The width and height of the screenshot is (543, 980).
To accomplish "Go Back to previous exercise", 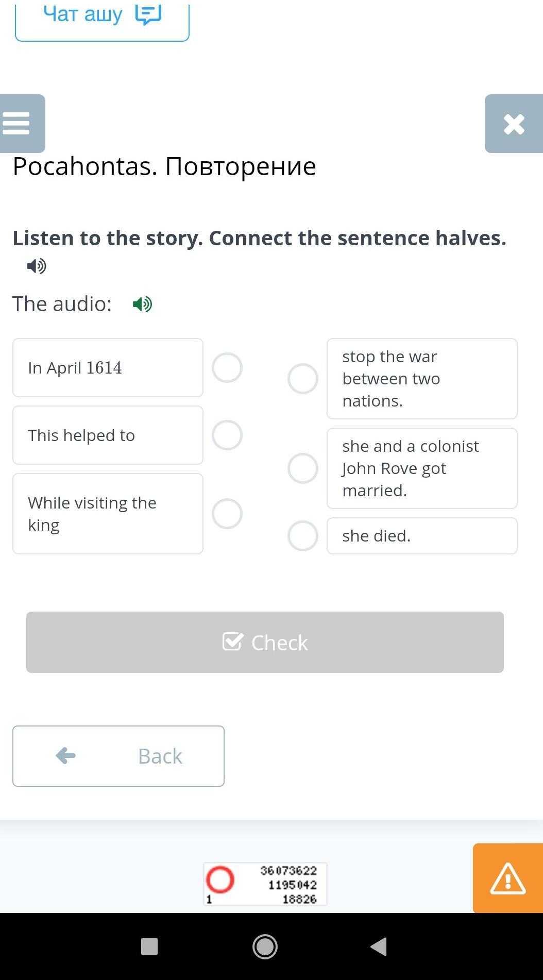I will click(118, 756).
